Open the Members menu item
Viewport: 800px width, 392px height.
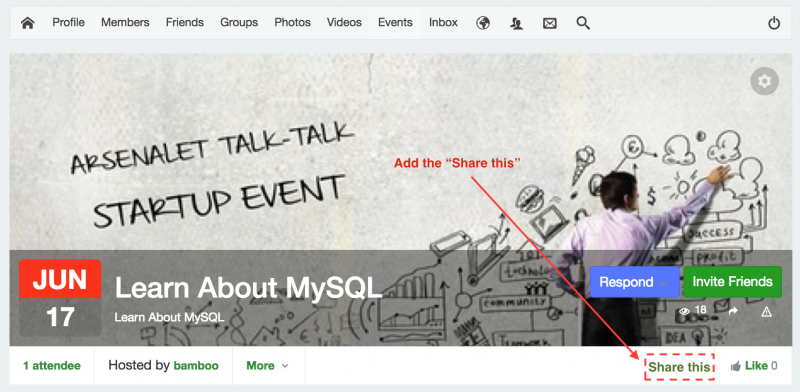[125, 22]
